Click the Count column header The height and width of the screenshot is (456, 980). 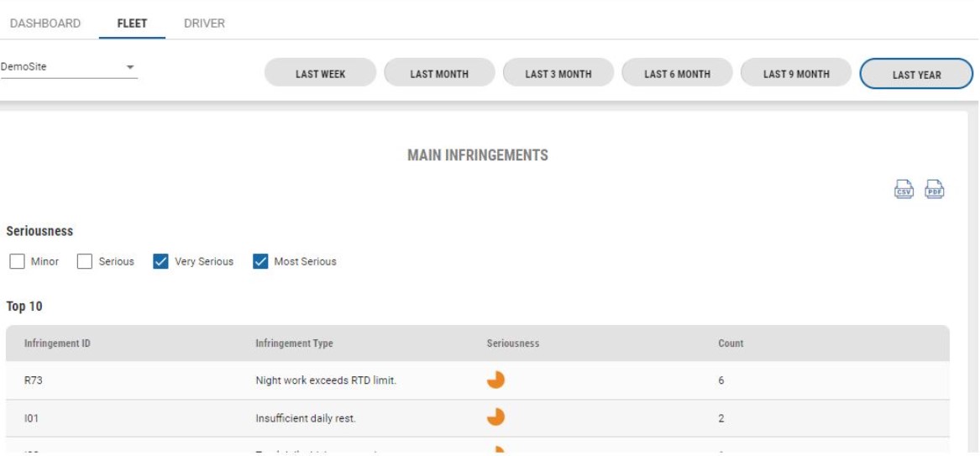[x=731, y=343]
